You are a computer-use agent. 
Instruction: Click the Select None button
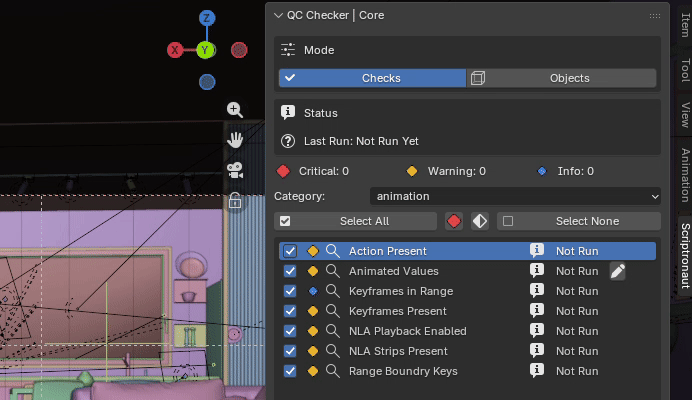pyautogui.click(x=579, y=221)
